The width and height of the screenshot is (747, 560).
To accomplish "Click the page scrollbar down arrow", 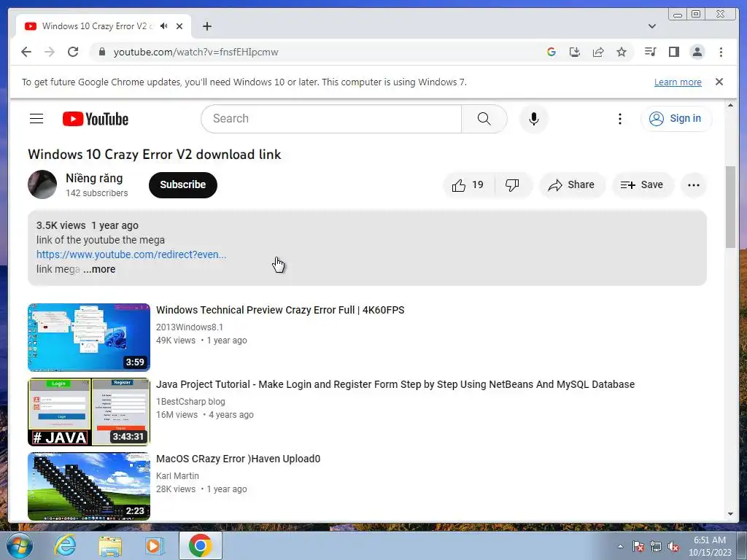I will [730, 514].
